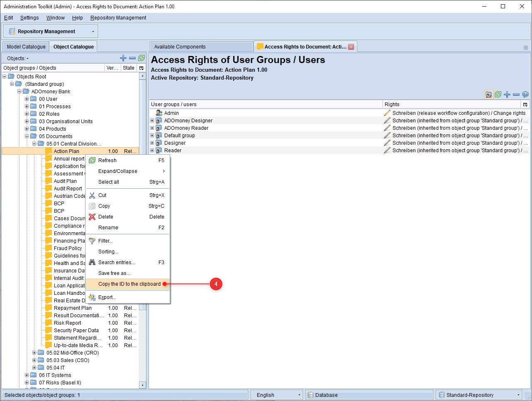Open the Repository Management dropdown
Screen dimensions: 532x401
point(93,32)
